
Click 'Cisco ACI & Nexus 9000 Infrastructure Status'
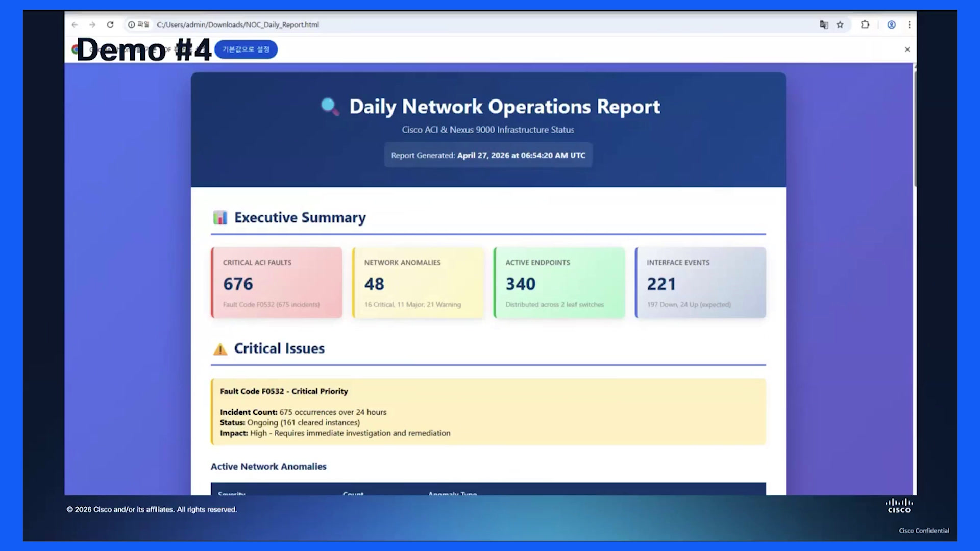pos(488,130)
